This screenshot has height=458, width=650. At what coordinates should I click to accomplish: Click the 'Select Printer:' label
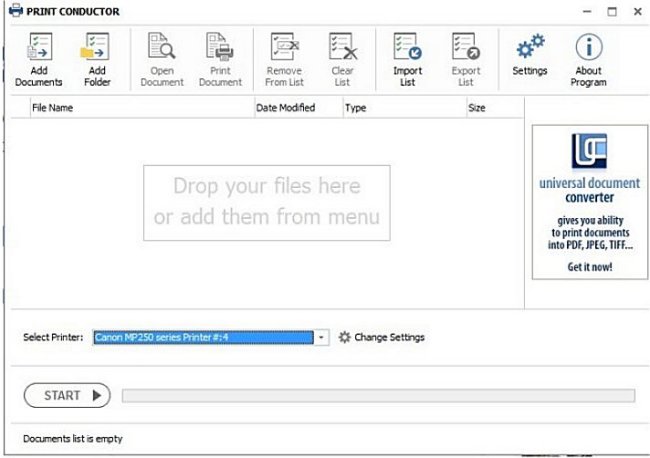coord(53,337)
